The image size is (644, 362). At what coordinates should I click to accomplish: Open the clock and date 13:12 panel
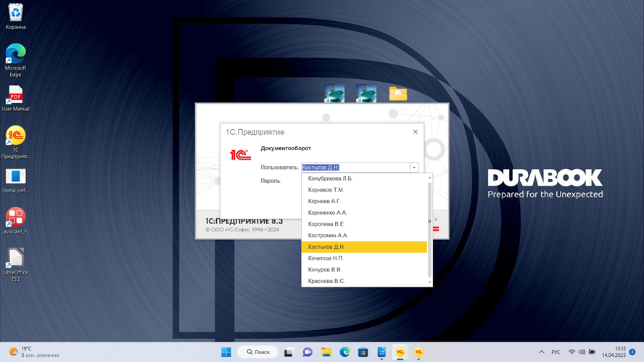pyautogui.click(x=614, y=352)
